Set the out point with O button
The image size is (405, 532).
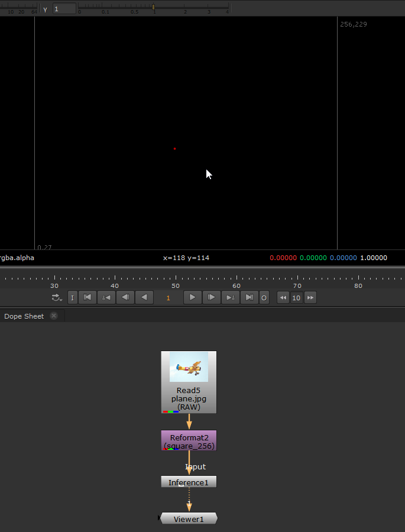point(264,297)
